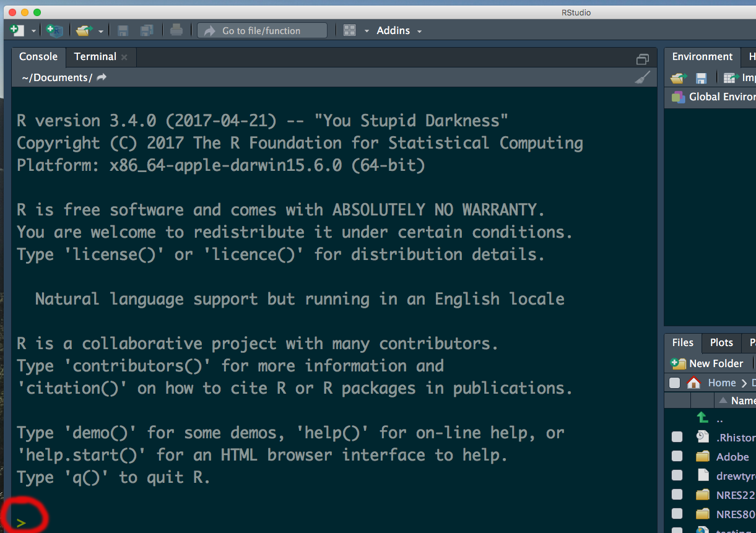
Task: Click the Open File folder icon
Action: click(84, 30)
